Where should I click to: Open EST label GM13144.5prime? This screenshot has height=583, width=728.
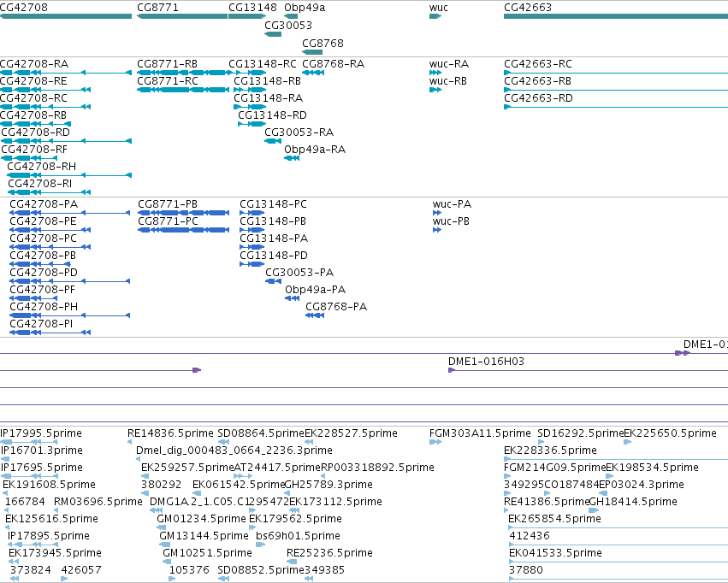point(204,536)
